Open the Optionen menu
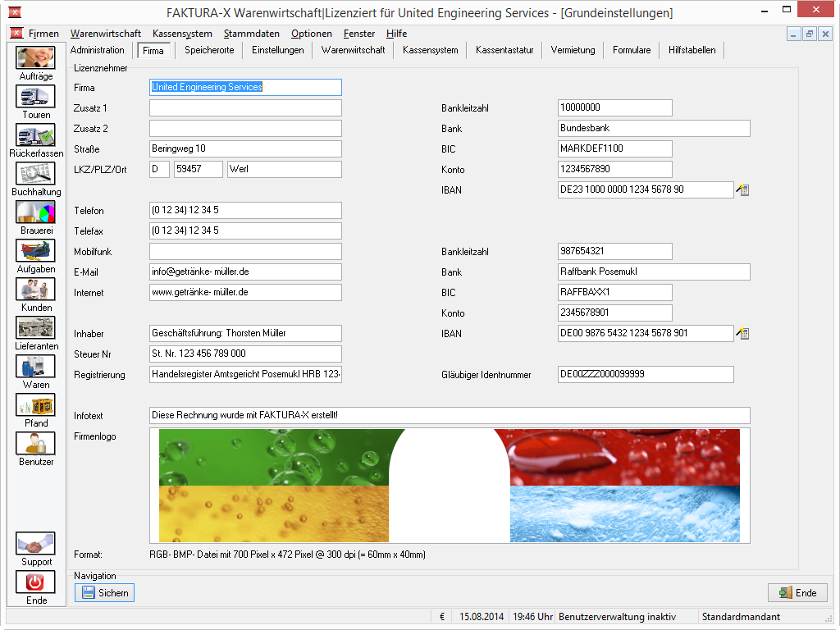This screenshot has height=630, width=840. point(311,34)
